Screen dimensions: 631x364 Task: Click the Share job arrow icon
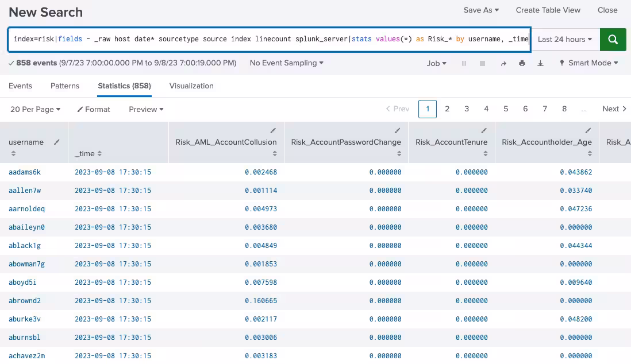(503, 63)
